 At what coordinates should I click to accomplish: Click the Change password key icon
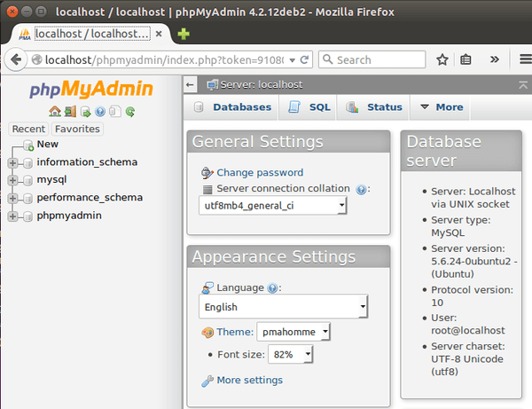click(x=207, y=173)
